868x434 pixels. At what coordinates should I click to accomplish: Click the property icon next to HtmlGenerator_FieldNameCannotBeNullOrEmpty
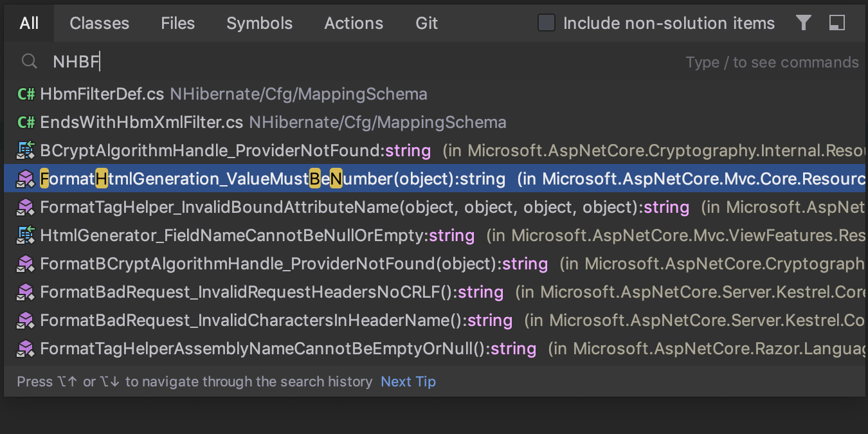point(26,235)
